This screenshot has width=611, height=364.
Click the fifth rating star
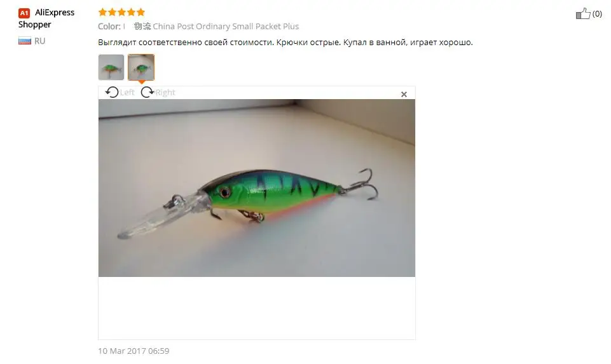(x=141, y=12)
